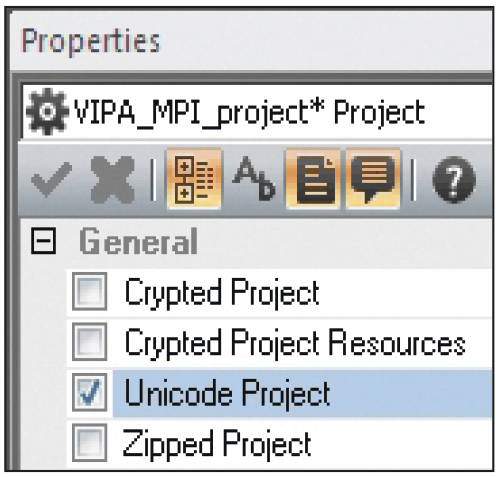This screenshot has height=477, width=500.
Task: Uncheck the Unicode Project checkbox
Action: click(90, 392)
